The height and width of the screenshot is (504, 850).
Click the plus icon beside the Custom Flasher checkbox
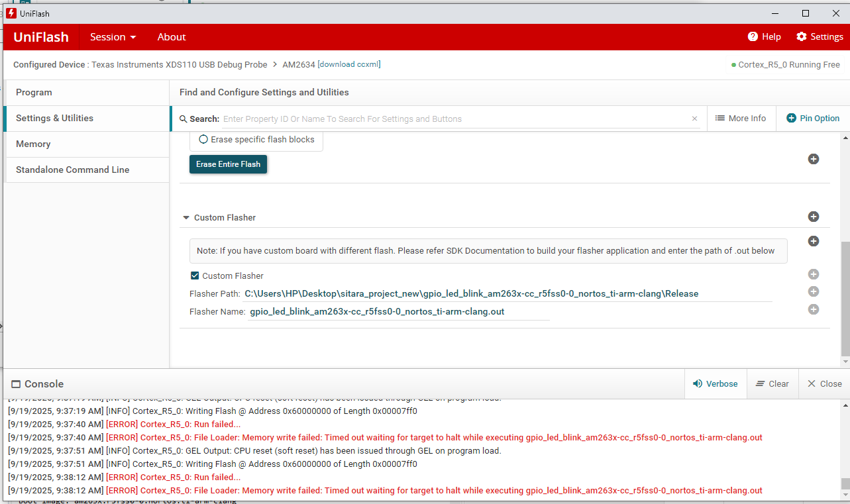814,274
